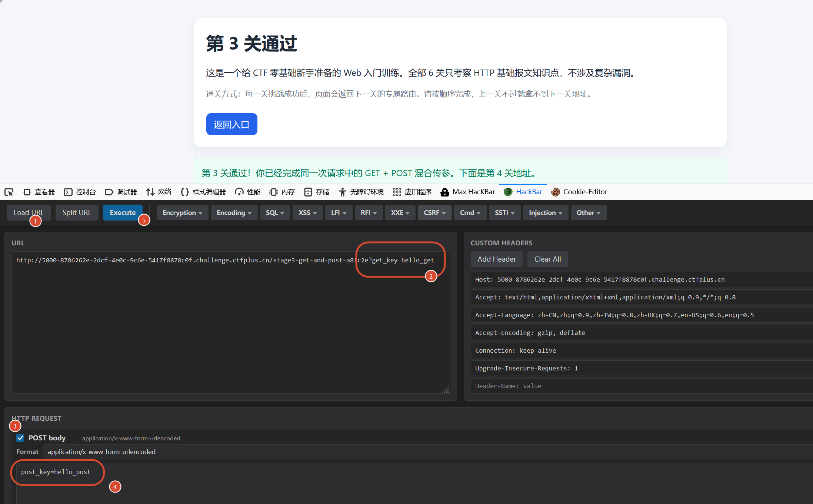
Task: Open the SSTI dropdown menu
Action: [x=504, y=213]
